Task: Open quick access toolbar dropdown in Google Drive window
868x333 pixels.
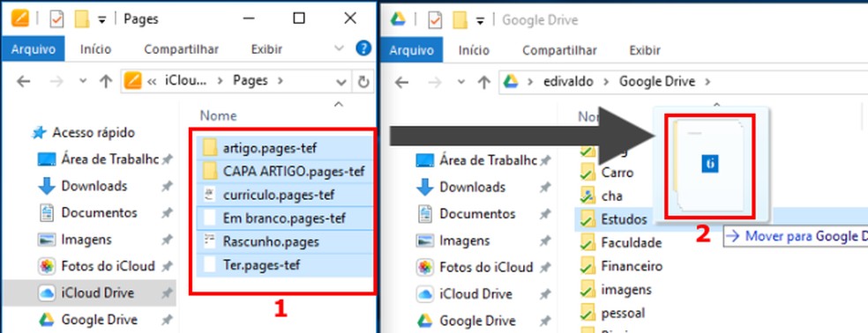Action: click(x=480, y=21)
